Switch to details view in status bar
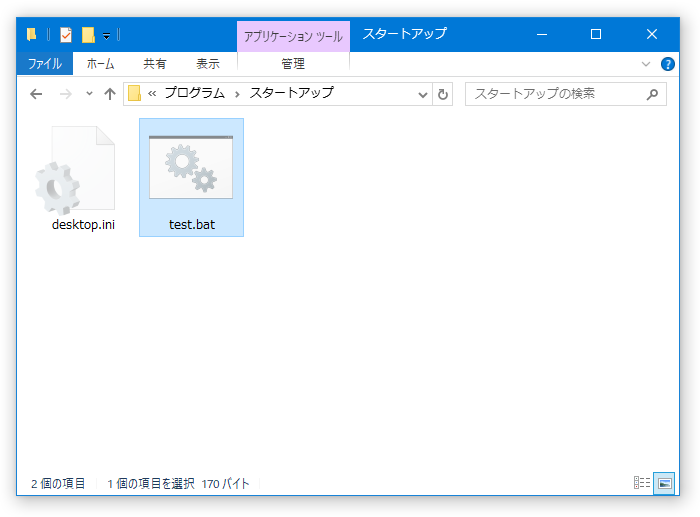Viewport: 700px width, 517px height. pos(642,483)
